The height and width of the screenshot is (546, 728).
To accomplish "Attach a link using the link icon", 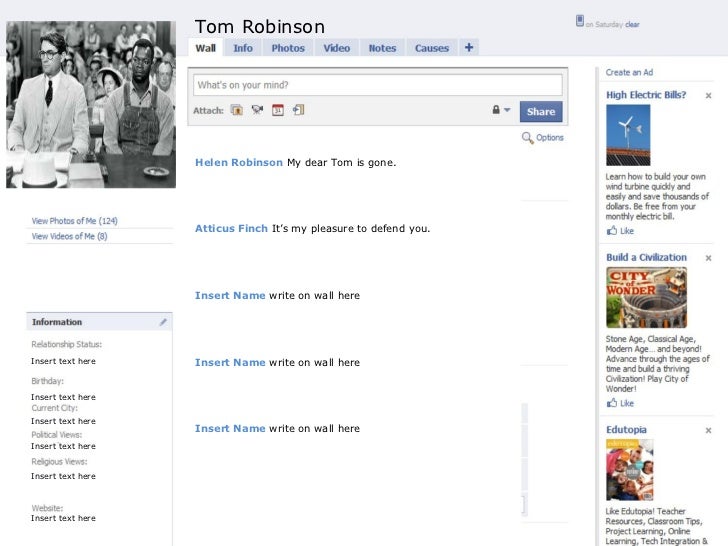I will coord(298,110).
